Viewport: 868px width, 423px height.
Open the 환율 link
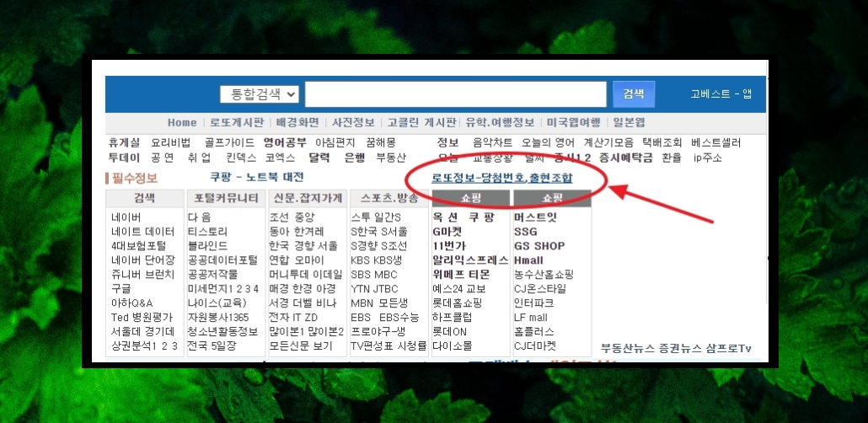[672, 158]
